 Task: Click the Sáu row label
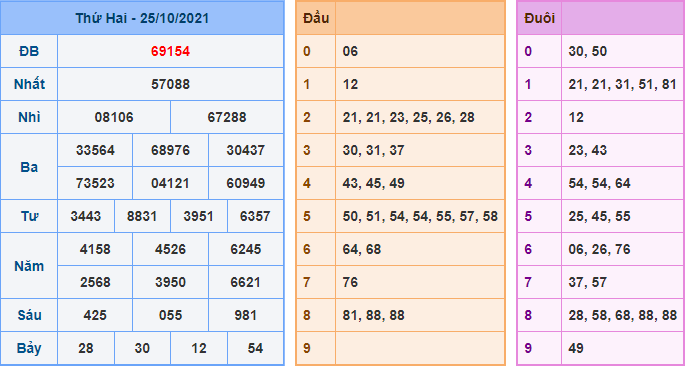[x=29, y=315]
